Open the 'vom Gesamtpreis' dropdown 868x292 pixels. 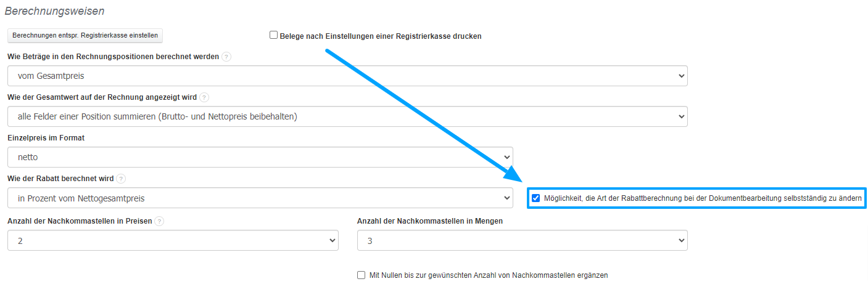click(x=347, y=76)
